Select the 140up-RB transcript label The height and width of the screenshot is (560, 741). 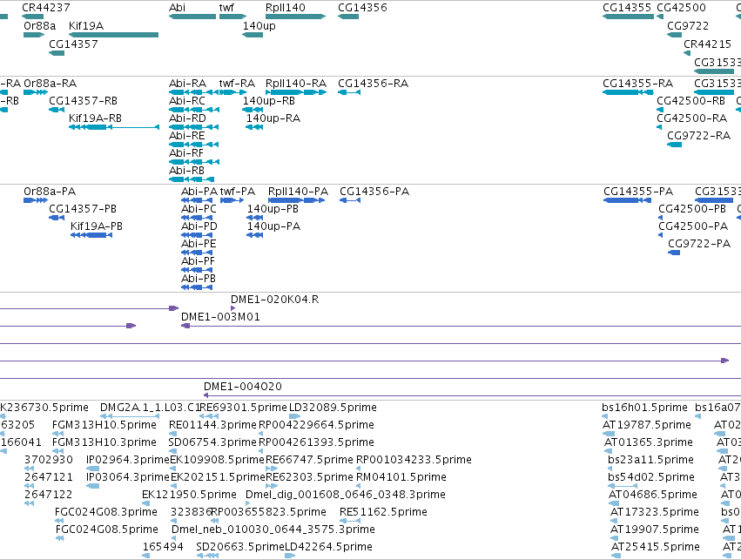(269, 101)
